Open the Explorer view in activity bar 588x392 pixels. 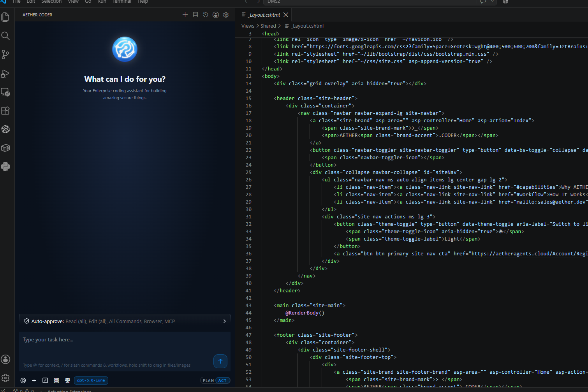[5, 17]
